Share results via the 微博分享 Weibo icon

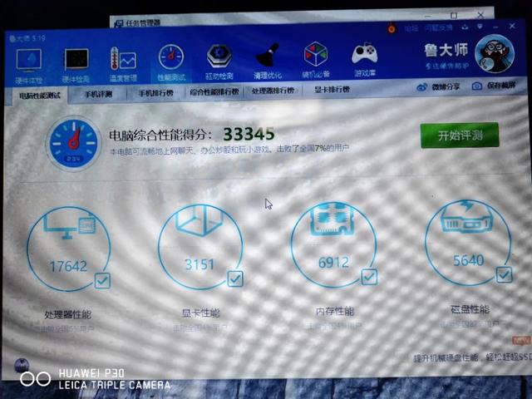421,86
